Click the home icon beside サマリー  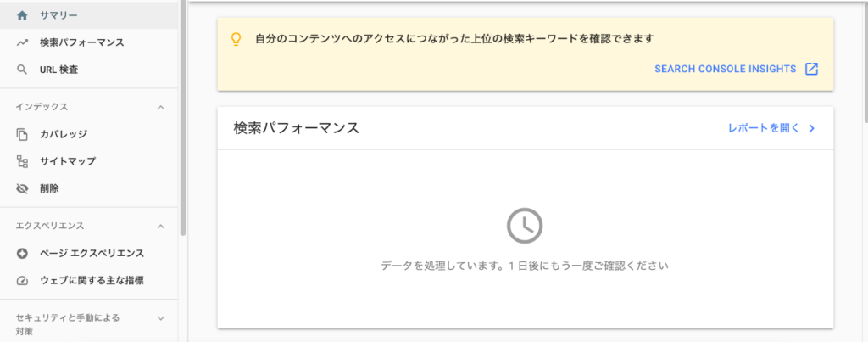(22, 14)
